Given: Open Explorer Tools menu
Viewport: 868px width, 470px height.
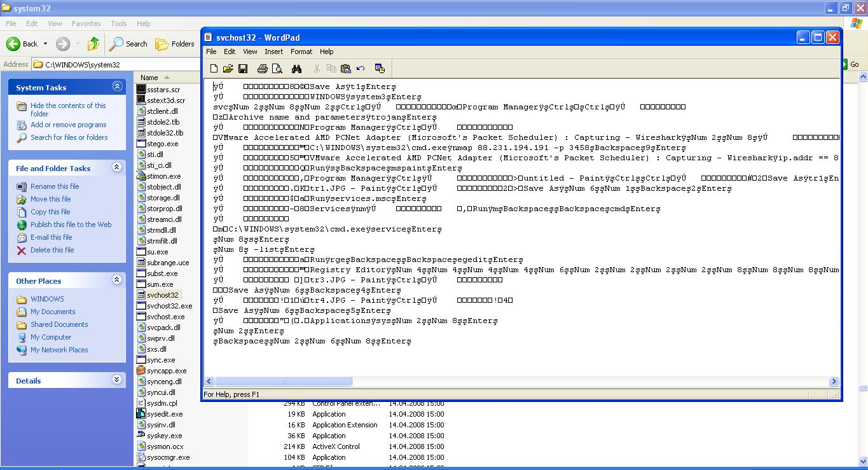Looking at the screenshot, I should click(119, 24).
